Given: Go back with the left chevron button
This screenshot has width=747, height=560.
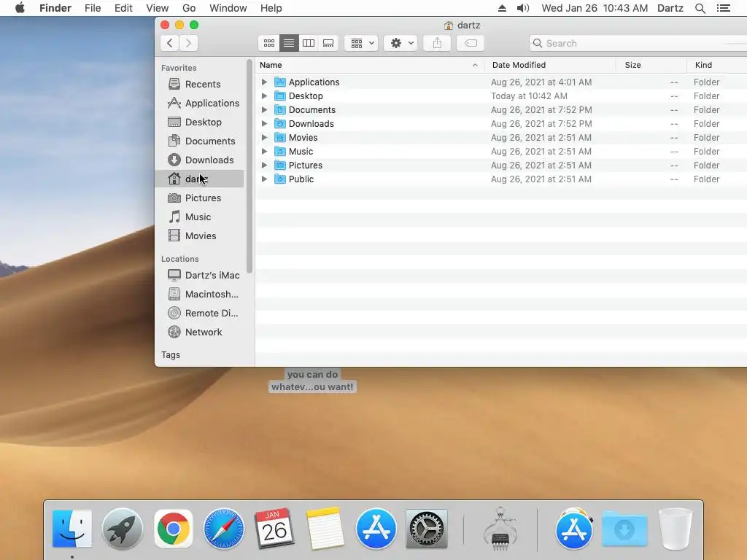Looking at the screenshot, I should (169, 43).
